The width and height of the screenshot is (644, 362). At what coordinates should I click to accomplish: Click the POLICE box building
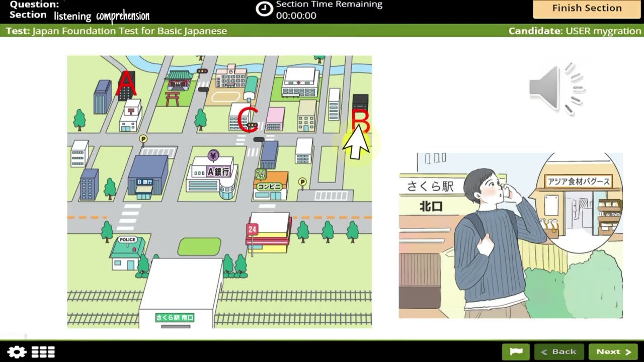pos(127,253)
